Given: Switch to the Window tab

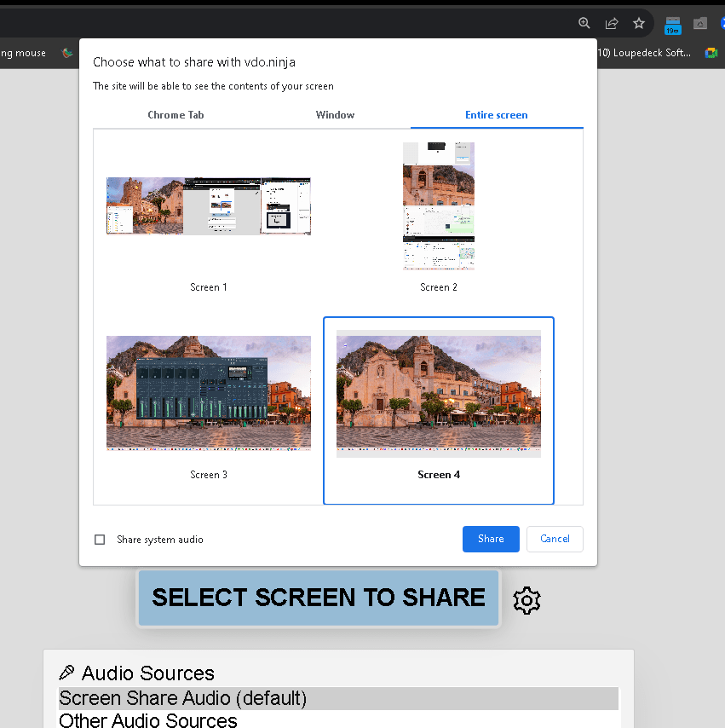Looking at the screenshot, I should click(335, 115).
